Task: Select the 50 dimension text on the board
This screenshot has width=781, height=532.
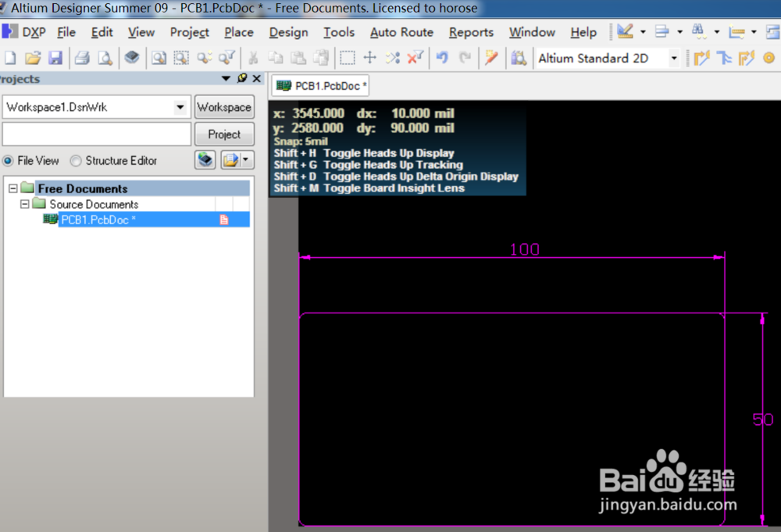Action: pyautogui.click(x=762, y=420)
